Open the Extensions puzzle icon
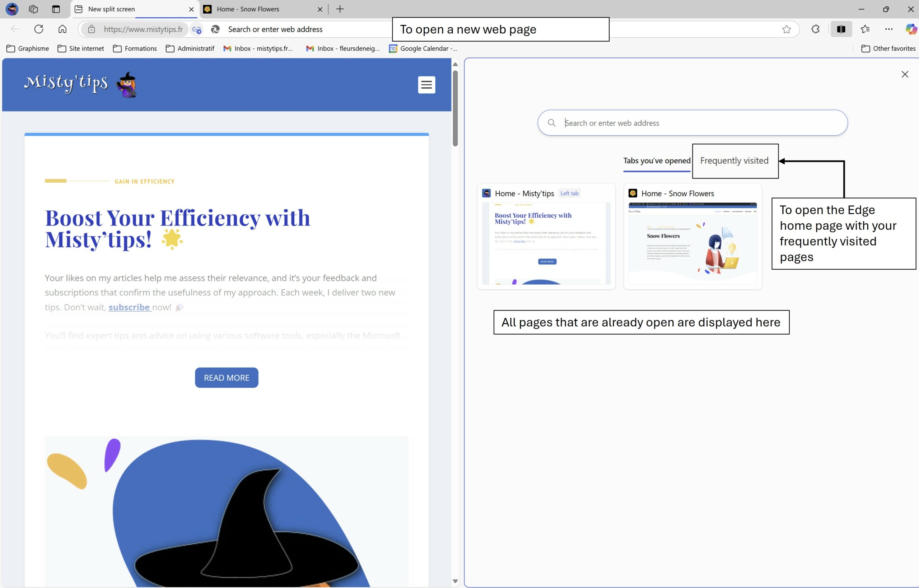The height and width of the screenshot is (588, 919). click(815, 29)
